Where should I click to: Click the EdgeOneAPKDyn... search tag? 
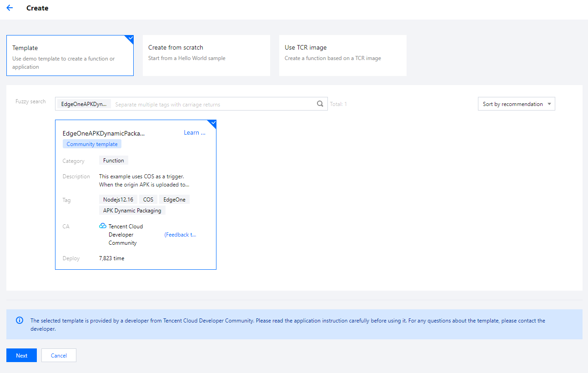pyautogui.click(x=84, y=104)
